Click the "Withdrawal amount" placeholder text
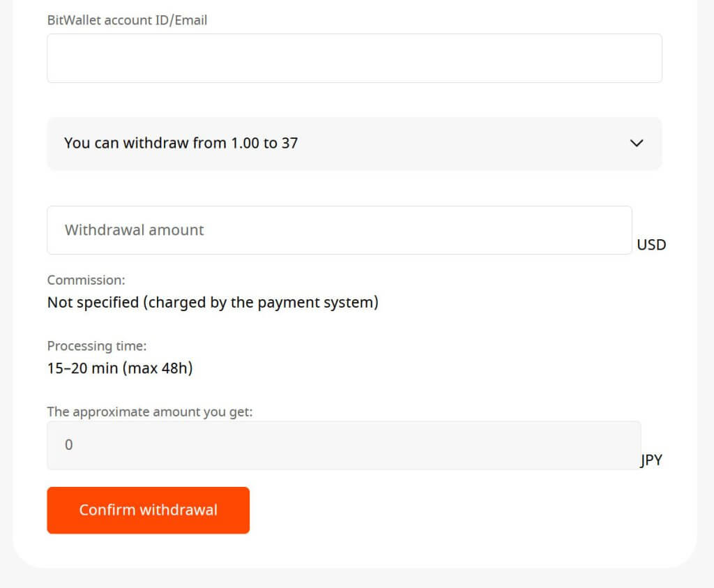This screenshot has width=714, height=588. point(135,230)
